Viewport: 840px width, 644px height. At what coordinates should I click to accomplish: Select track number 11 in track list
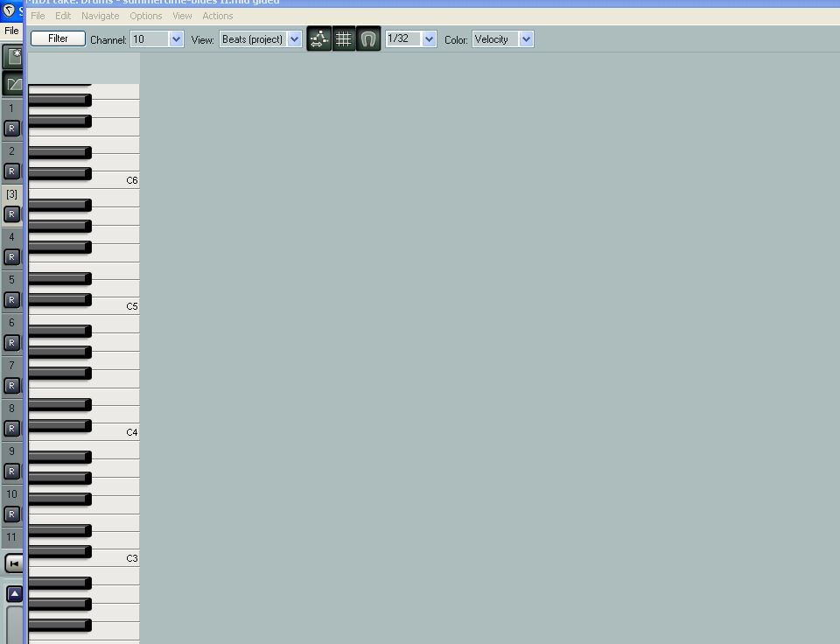pyautogui.click(x=11, y=537)
